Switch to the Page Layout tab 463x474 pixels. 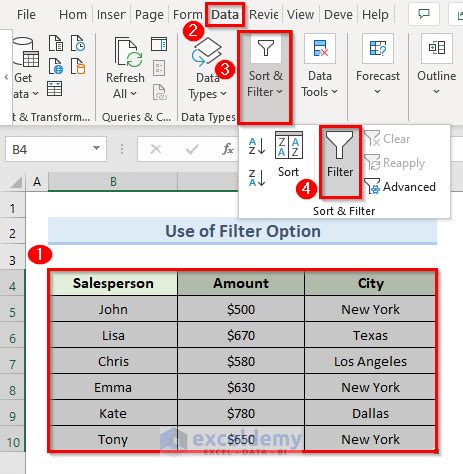[149, 15]
